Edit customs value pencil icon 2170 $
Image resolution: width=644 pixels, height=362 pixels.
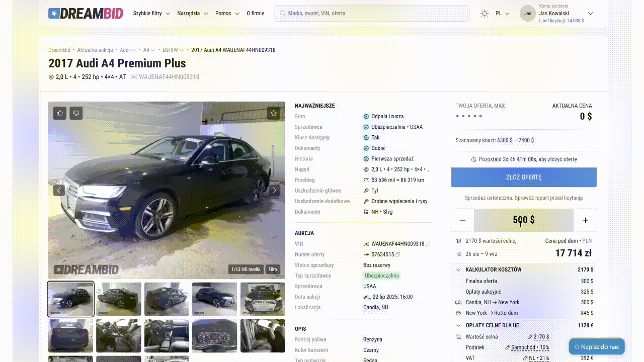pyautogui.click(x=530, y=337)
